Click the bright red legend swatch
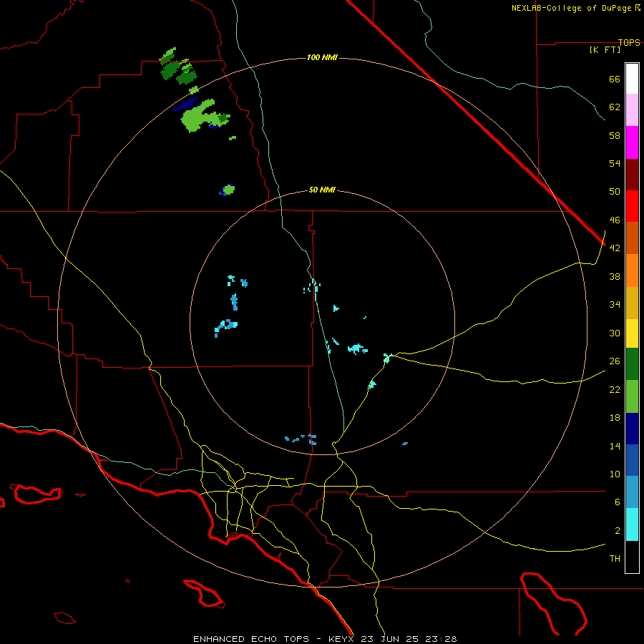 click(632, 206)
